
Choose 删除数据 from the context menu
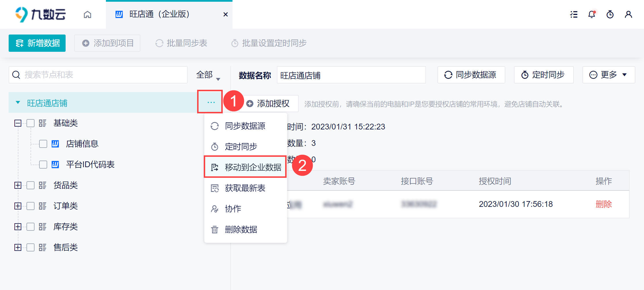coord(245,230)
